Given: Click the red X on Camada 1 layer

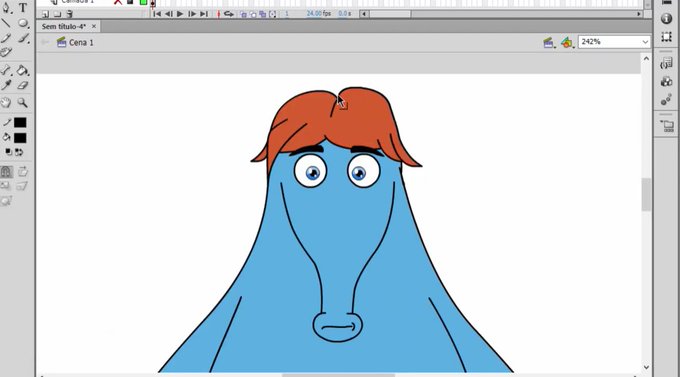Looking at the screenshot, I should (118, 2).
